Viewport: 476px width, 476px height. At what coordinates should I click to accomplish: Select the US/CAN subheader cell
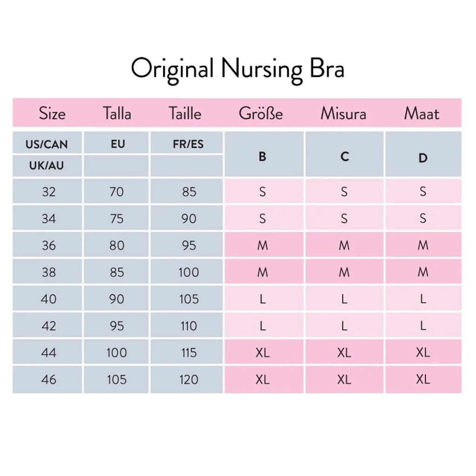(47, 144)
